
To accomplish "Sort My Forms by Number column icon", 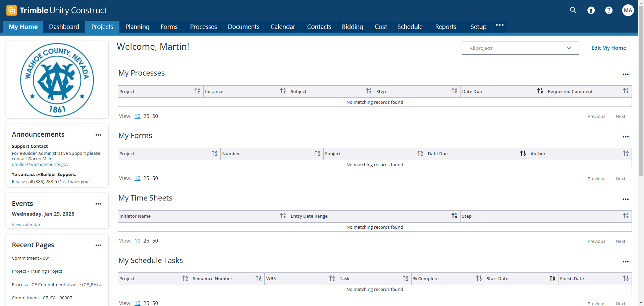I will 317,154.
